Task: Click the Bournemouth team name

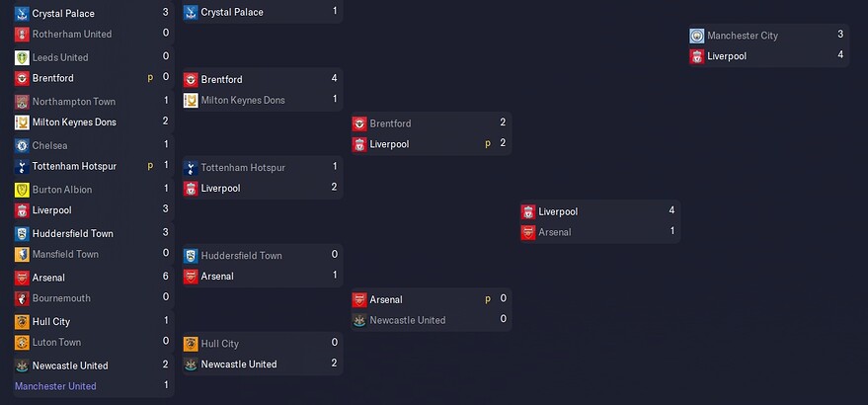Action: click(61, 298)
